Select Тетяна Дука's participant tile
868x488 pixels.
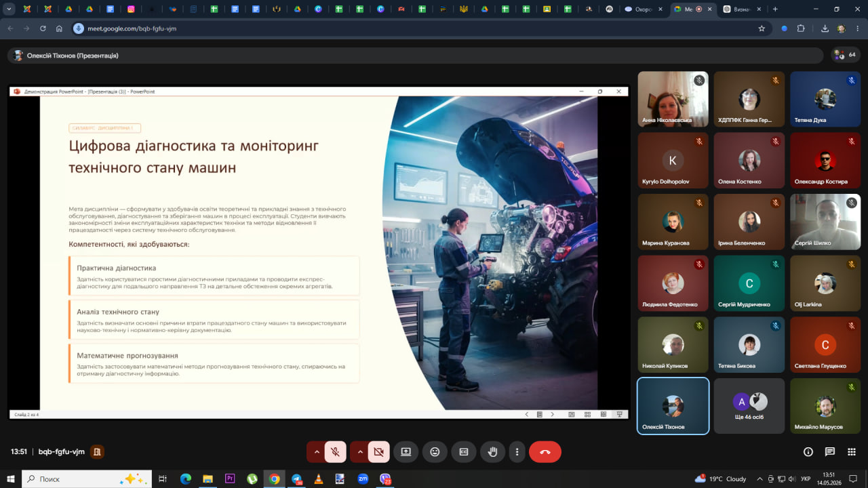(x=825, y=99)
